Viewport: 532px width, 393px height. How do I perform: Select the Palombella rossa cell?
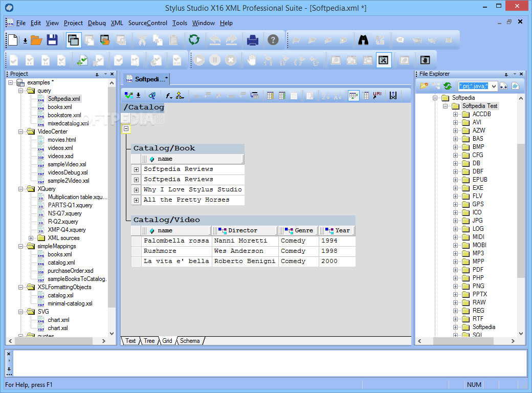[176, 241]
